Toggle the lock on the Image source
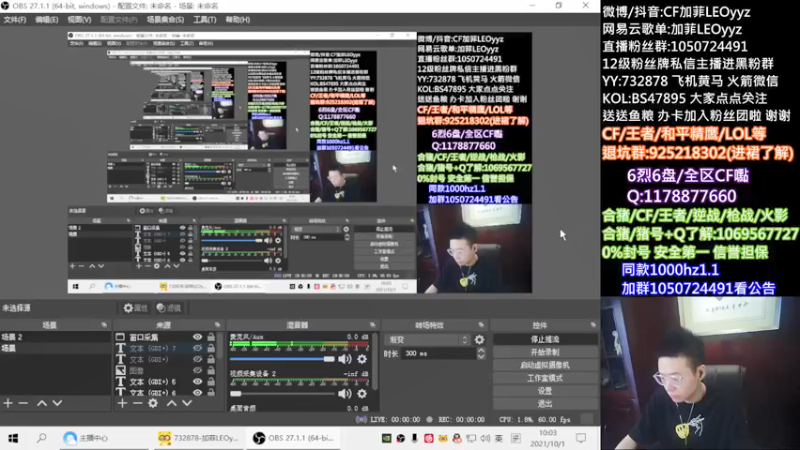The image size is (800, 450). (211, 370)
